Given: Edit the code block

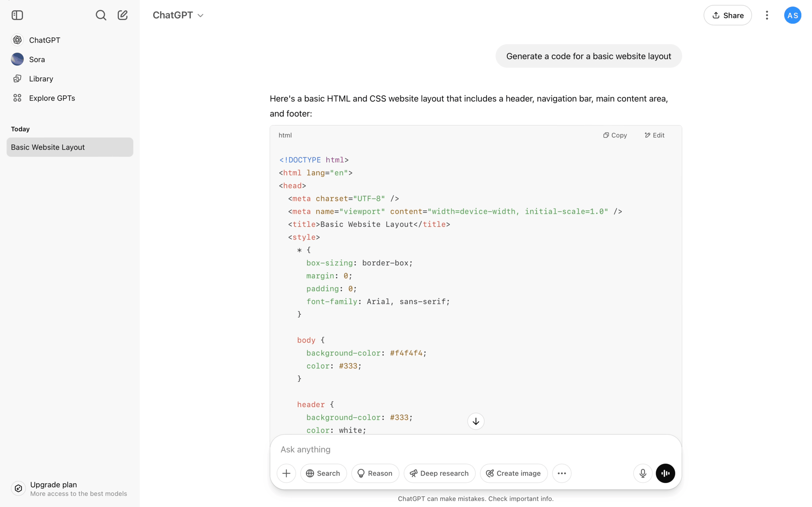Looking at the screenshot, I should coord(654,135).
